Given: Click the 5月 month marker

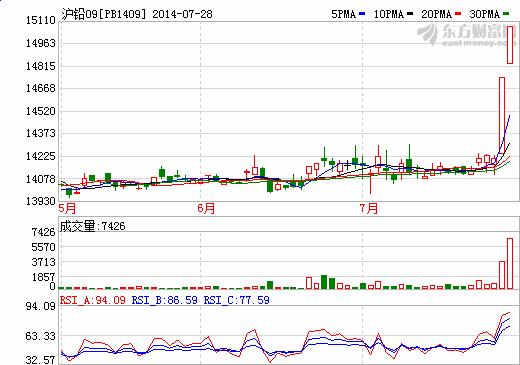Looking at the screenshot, I should tap(67, 208).
